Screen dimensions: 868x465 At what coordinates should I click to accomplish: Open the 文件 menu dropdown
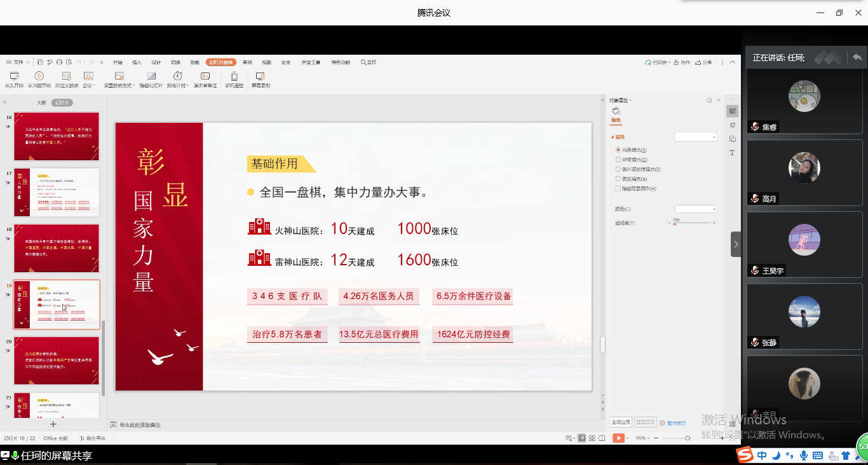pos(19,62)
